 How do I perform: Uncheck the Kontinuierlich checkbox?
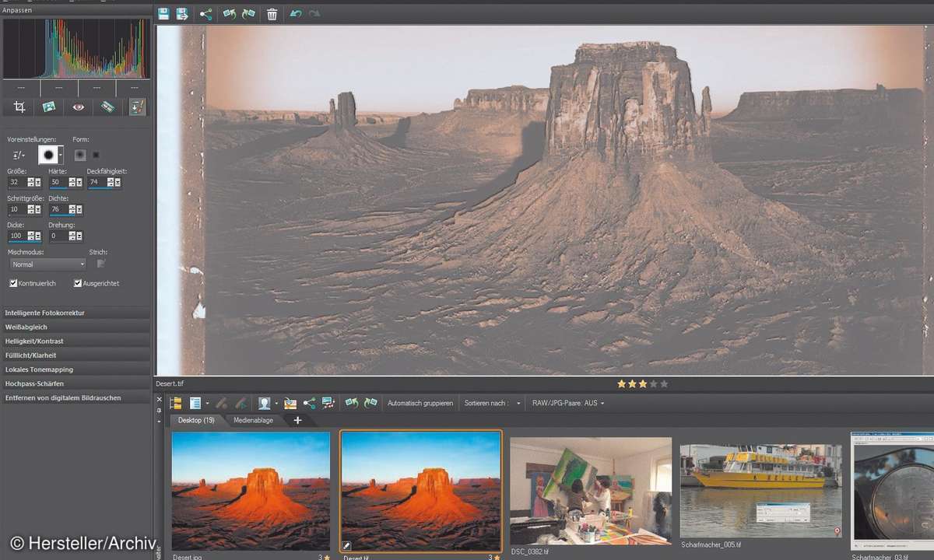pos(13,283)
